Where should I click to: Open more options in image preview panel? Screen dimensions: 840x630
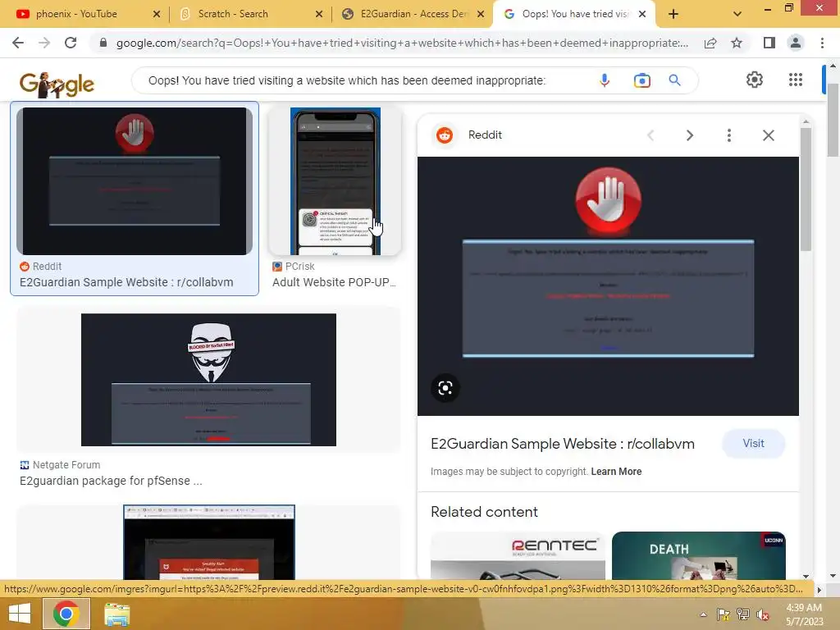(x=728, y=135)
